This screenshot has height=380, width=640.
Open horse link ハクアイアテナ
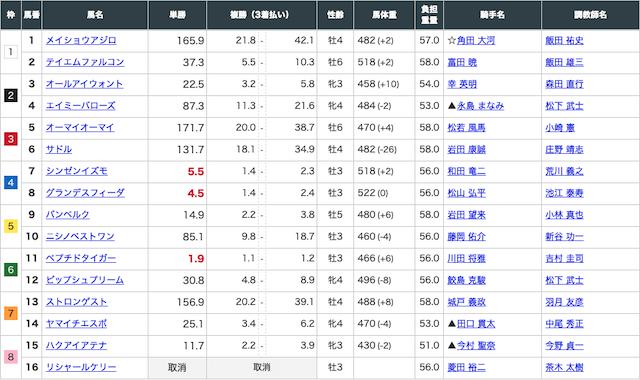[76, 345]
